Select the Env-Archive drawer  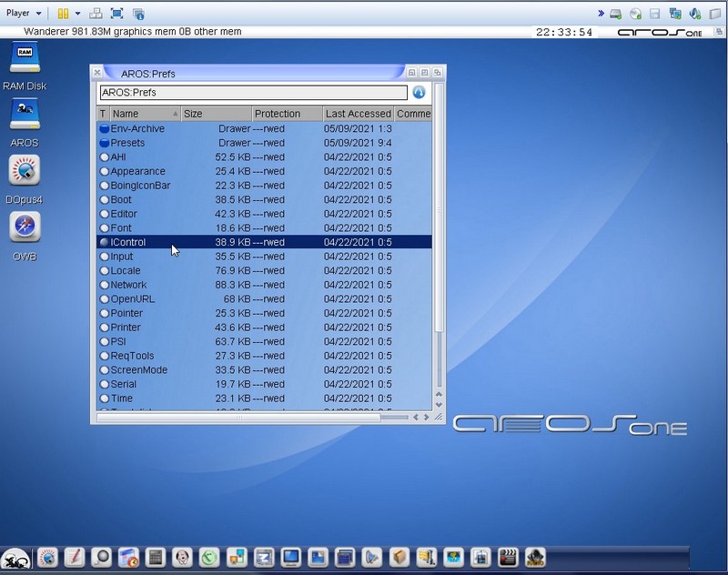pos(137,129)
